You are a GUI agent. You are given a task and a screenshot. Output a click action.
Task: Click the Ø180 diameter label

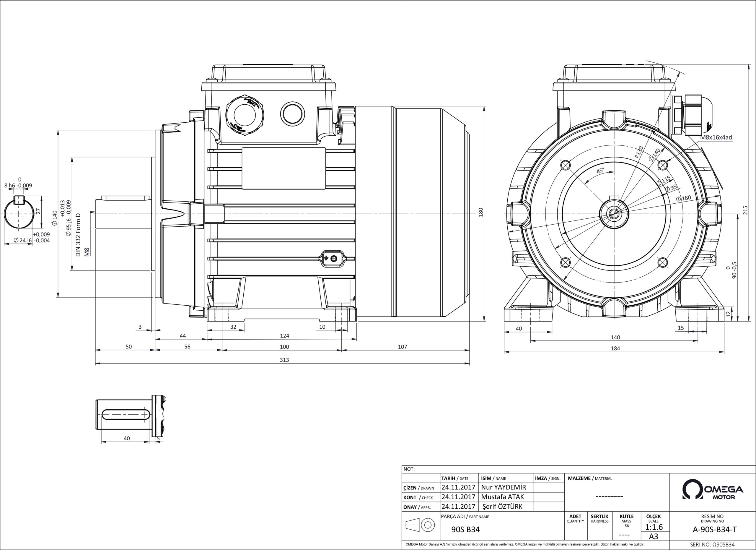684,198
